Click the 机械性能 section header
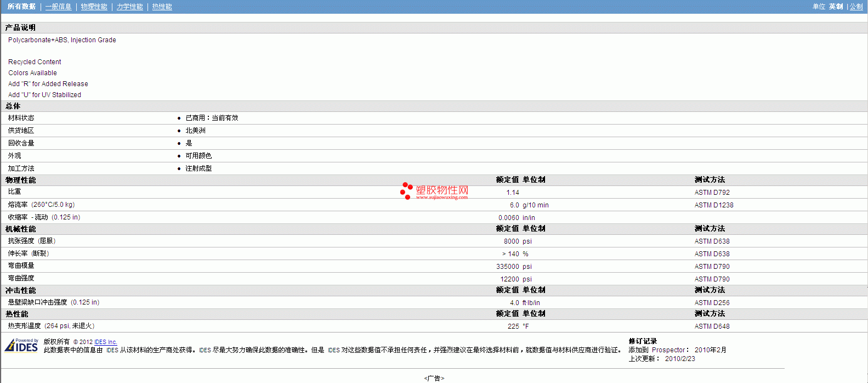This screenshot has height=383, width=868. (20, 229)
